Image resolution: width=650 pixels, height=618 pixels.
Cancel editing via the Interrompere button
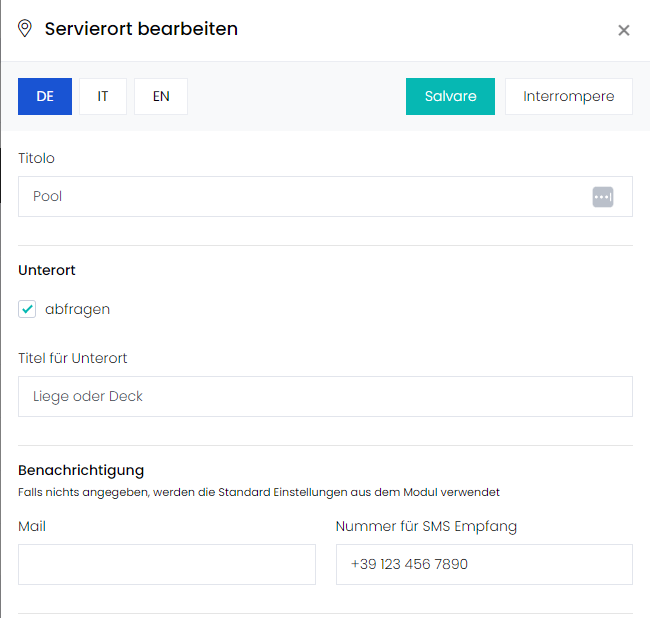point(568,97)
